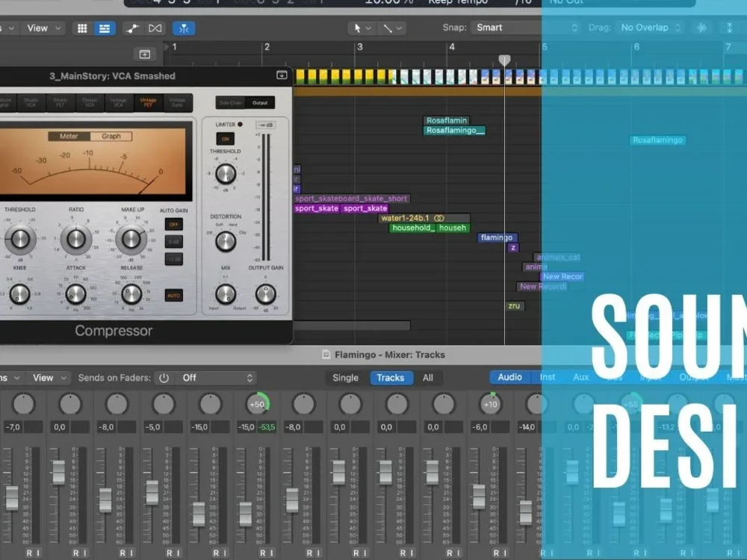Toggle the AUTO release button
Screen dimensions: 747x560
[173, 296]
